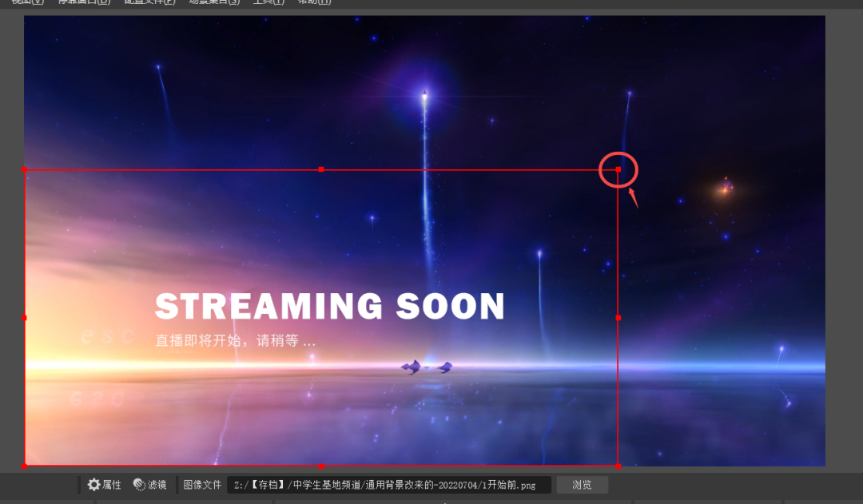
Task: Click the top-left corner resize handle
Action: pyautogui.click(x=25, y=169)
